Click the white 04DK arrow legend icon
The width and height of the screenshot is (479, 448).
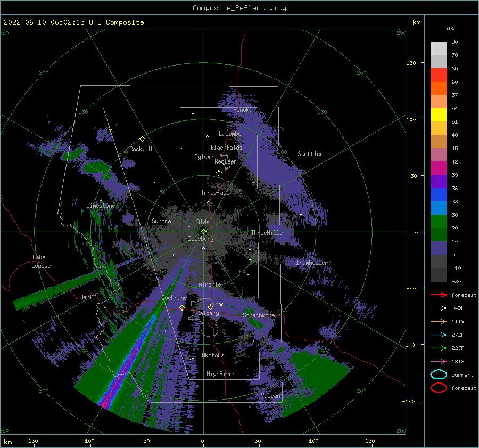(439, 308)
